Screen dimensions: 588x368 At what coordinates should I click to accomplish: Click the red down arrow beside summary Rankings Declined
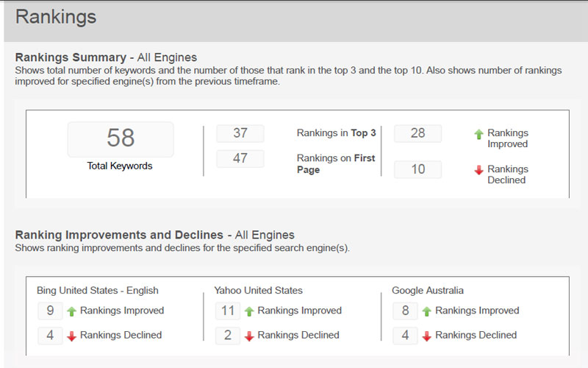[x=478, y=170]
